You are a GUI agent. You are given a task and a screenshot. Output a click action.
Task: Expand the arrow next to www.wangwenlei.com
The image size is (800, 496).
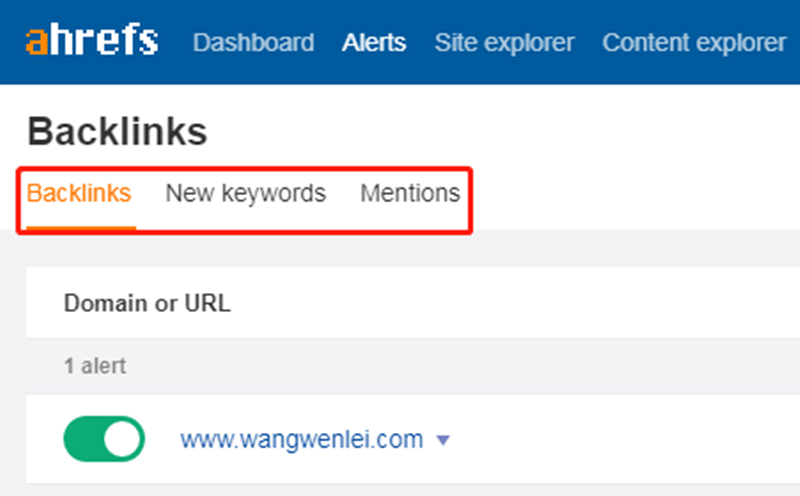(444, 440)
